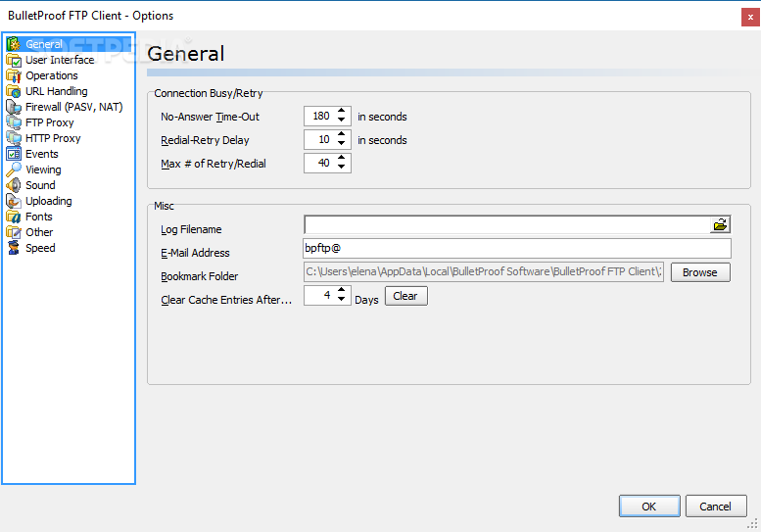Click Browse for Bookmark Folder

point(700,272)
